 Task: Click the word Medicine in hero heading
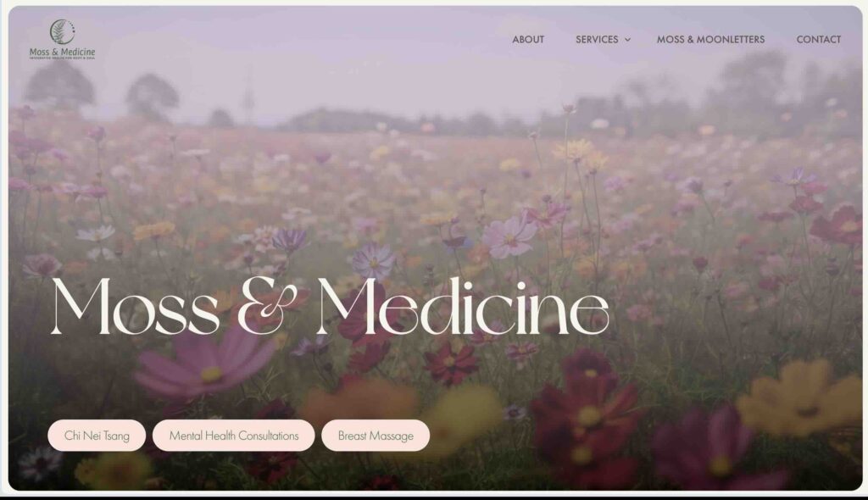(464, 307)
